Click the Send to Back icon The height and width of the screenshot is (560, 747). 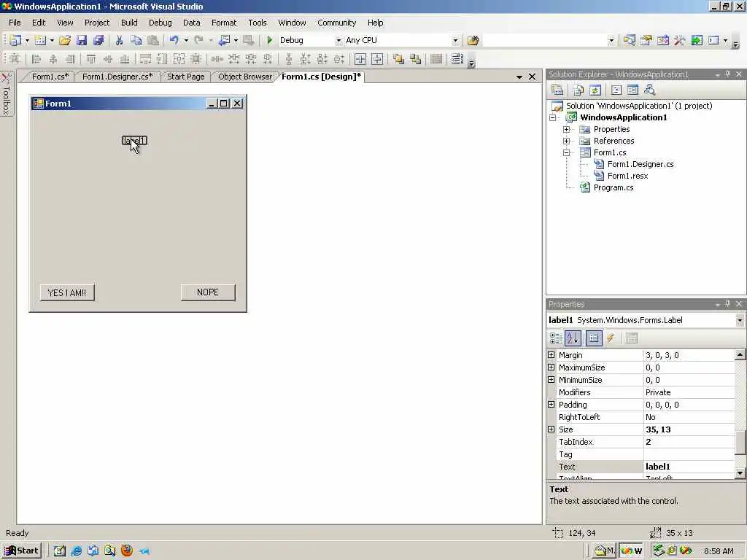tap(415, 59)
